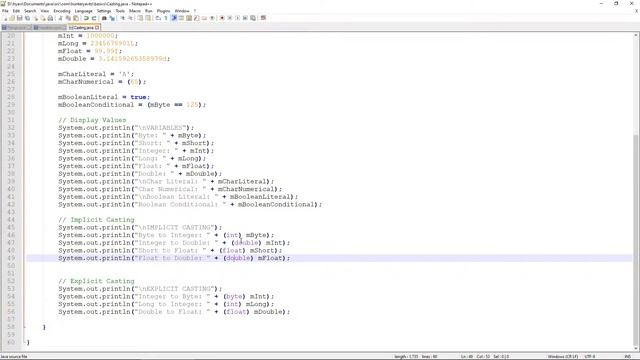Screen dimensions: 640x360
Task: Click the Close document toolbar icon
Action: tap(35, 18)
